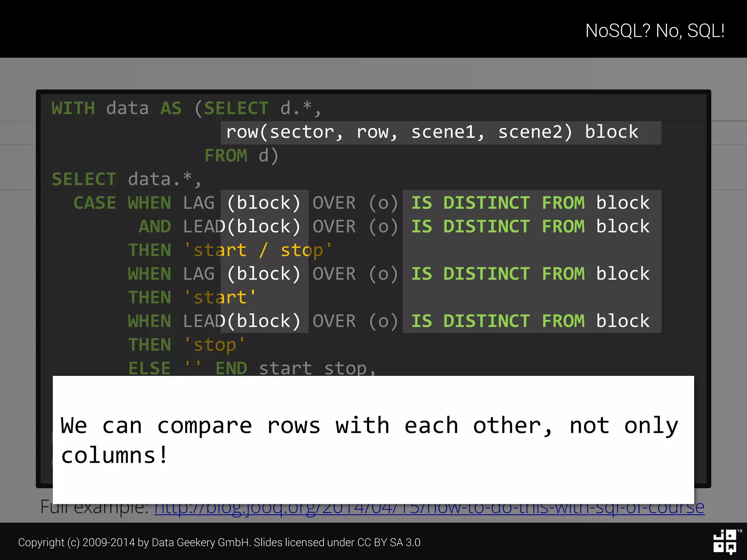
Task: Click the copyright notice by Data Geekery GmbH
Action: point(219,542)
